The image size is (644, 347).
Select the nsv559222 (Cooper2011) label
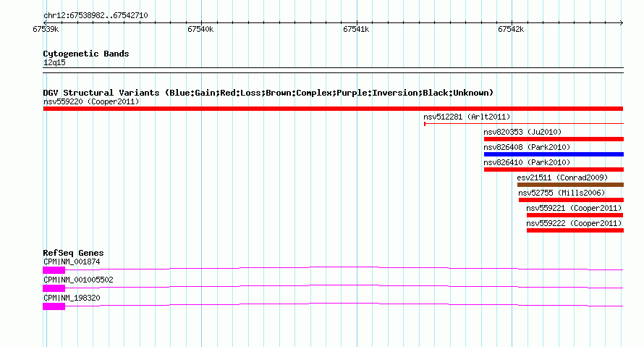pyautogui.click(x=575, y=223)
